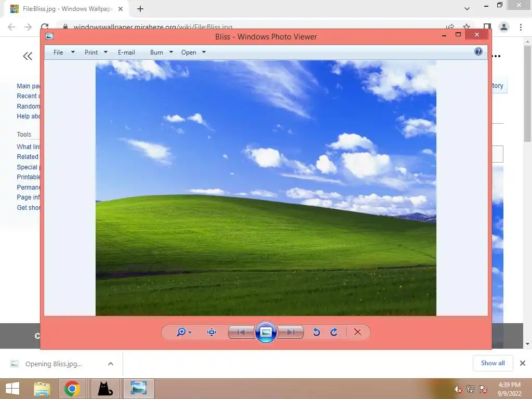This screenshot has width=532, height=399.
Task: Open File Explorer from taskbar
Action: click(x=42, y=389)
